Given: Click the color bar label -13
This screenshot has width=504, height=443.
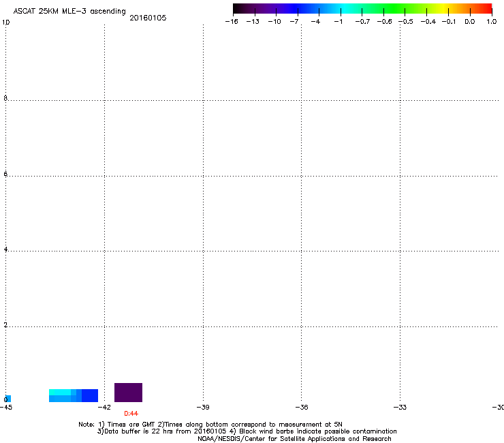Looking at the screenshot, I should [253, 22].
